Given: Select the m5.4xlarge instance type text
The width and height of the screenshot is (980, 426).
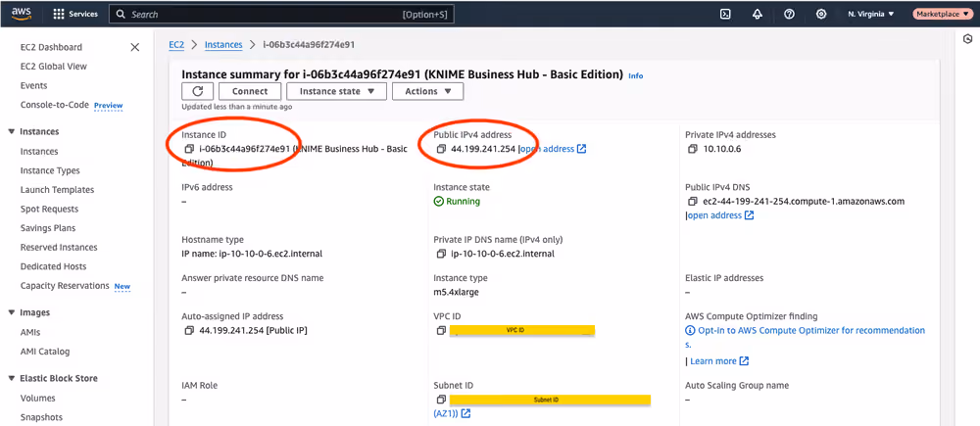Looking at the screenshot, I should (457, 292).
